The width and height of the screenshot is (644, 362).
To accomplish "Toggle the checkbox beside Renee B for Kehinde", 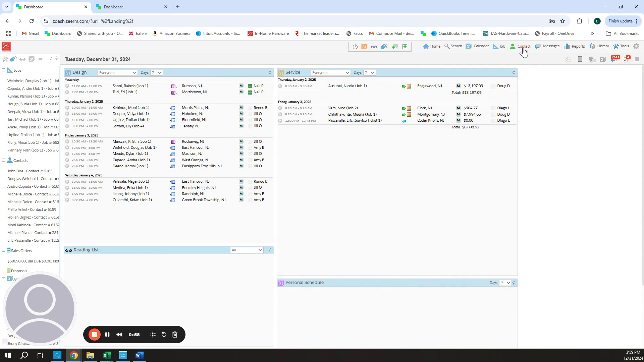I will coord(250,108).
